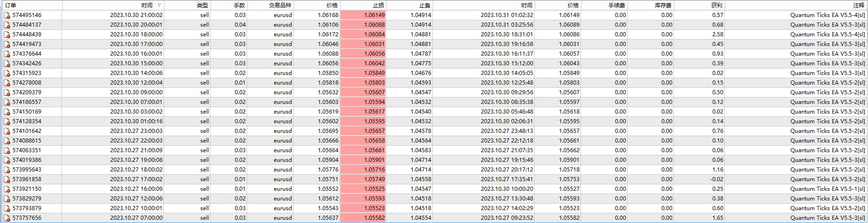Click the comment Quantum Ticks EA V5.5-1[sl]

tap(828, 189)
